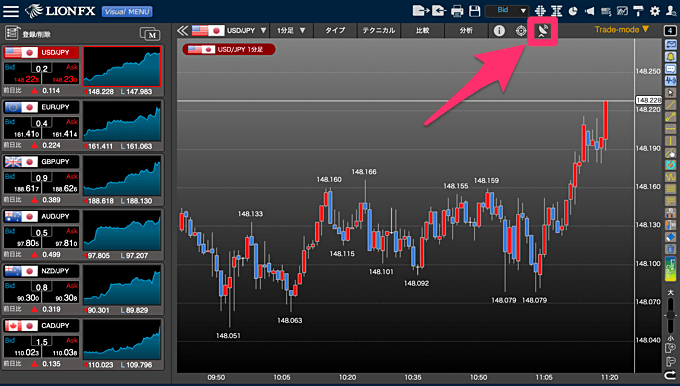Open the chart info icon
Screen dimensions: 680x386
tap(499, 30)
